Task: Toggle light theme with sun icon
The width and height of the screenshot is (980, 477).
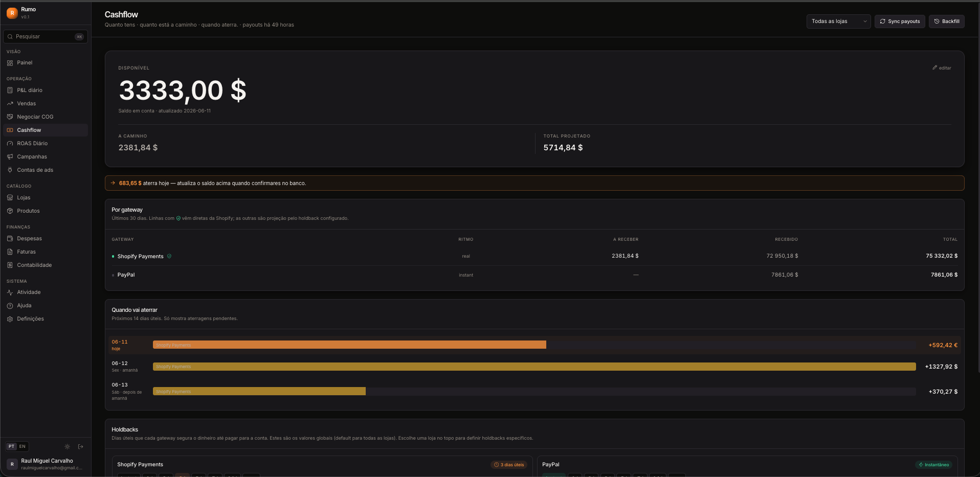Action: tap(67, 447)
